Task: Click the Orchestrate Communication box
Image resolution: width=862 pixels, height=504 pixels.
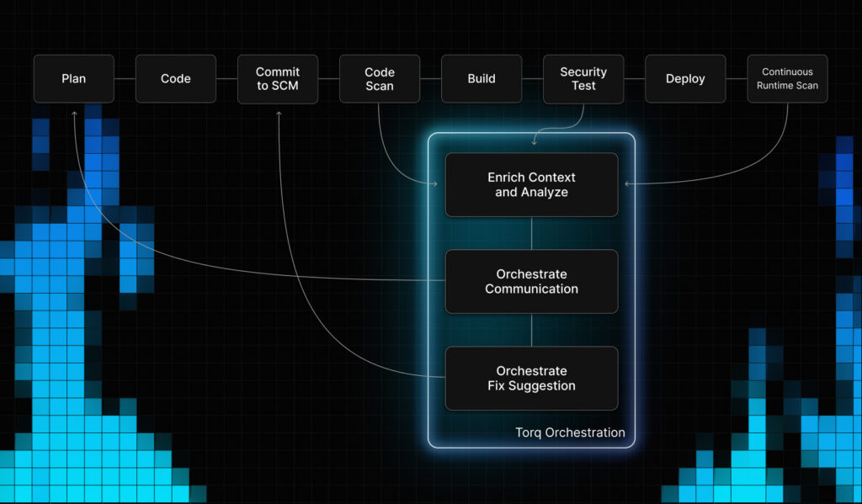Action: click(532, 281)
